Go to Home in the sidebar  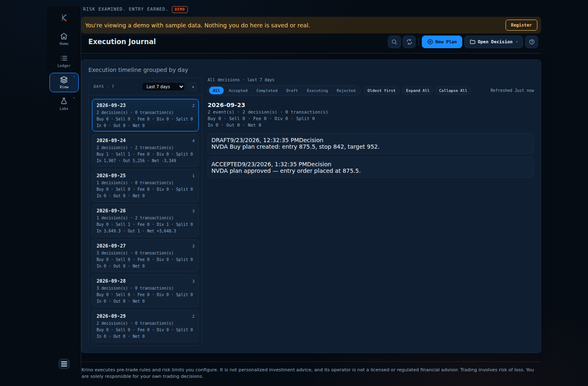(x=64, y=39)
